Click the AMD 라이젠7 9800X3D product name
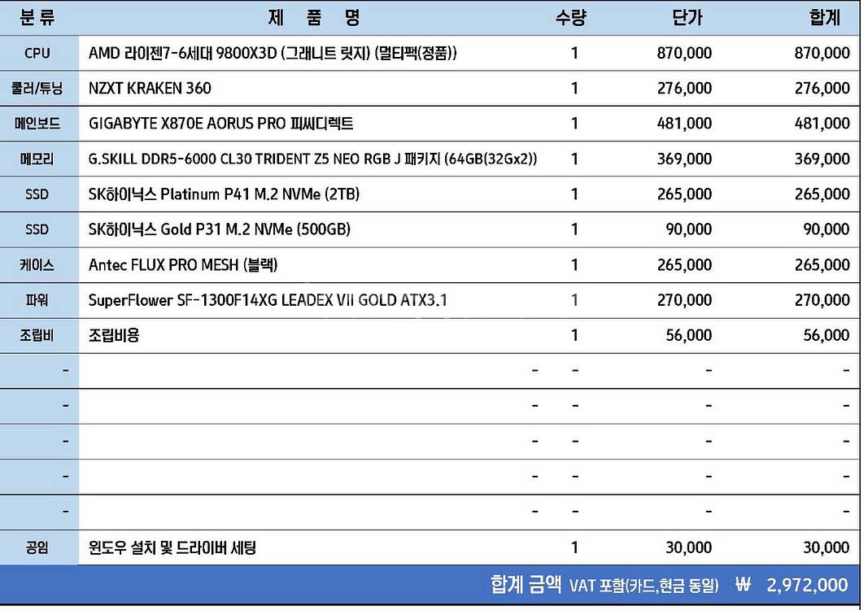Image resolution: width=868 pixels, height=610 pixels. (273, 53)
